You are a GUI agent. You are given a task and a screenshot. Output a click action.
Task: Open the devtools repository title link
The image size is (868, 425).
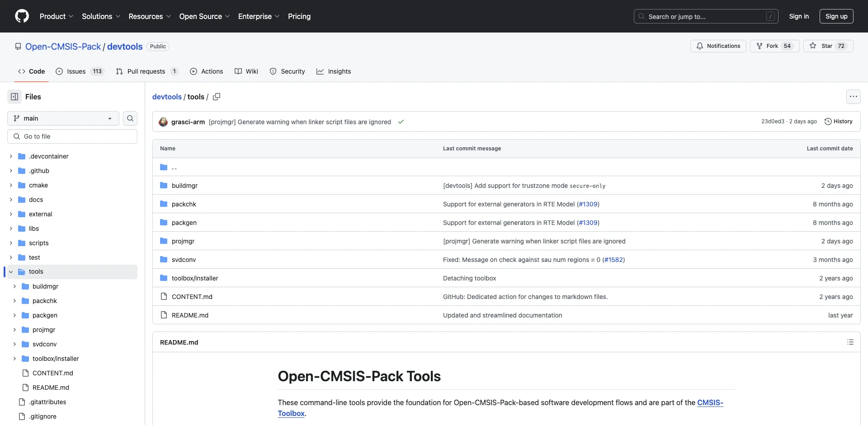(125, 47)
